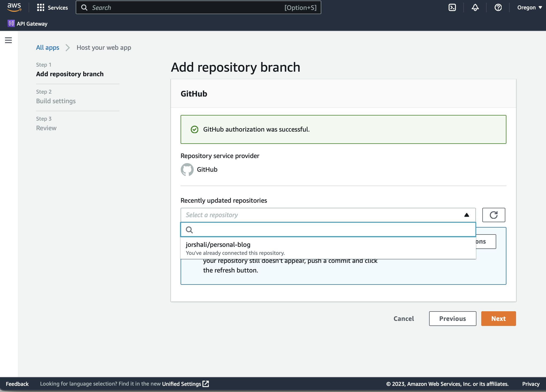Click the GitHub authorization was successful message
The image size is (546, 392).
point(256,129)
